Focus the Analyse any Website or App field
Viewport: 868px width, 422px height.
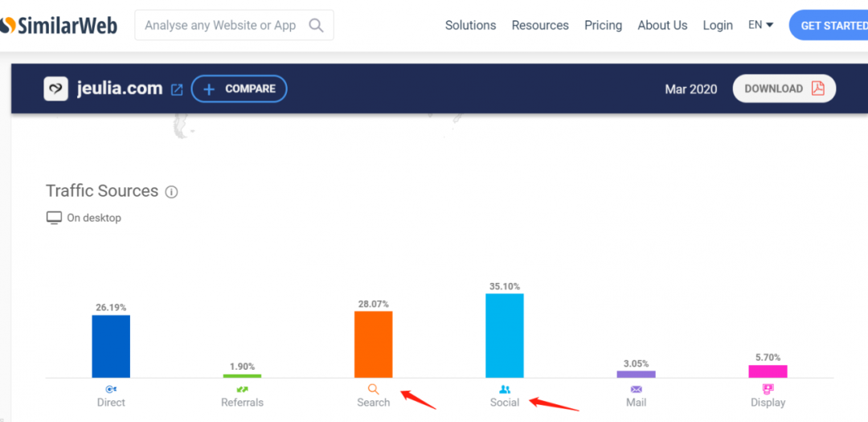(x=220, y=26)
